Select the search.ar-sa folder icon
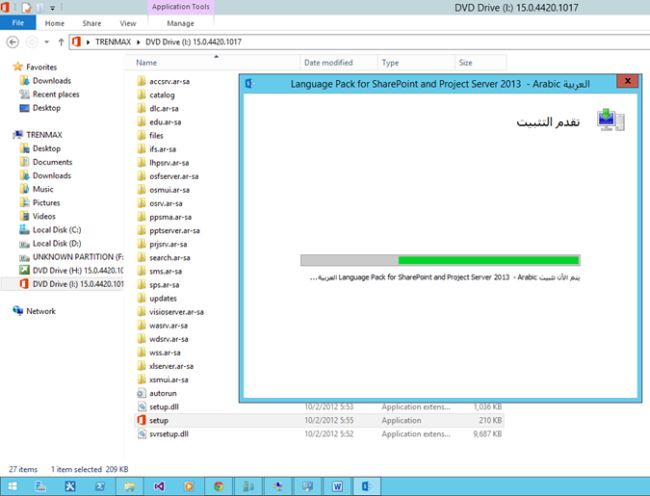Image resolution: width=650 pixels, height=496 pixels. pyautogui.click(x=141, y=257)
